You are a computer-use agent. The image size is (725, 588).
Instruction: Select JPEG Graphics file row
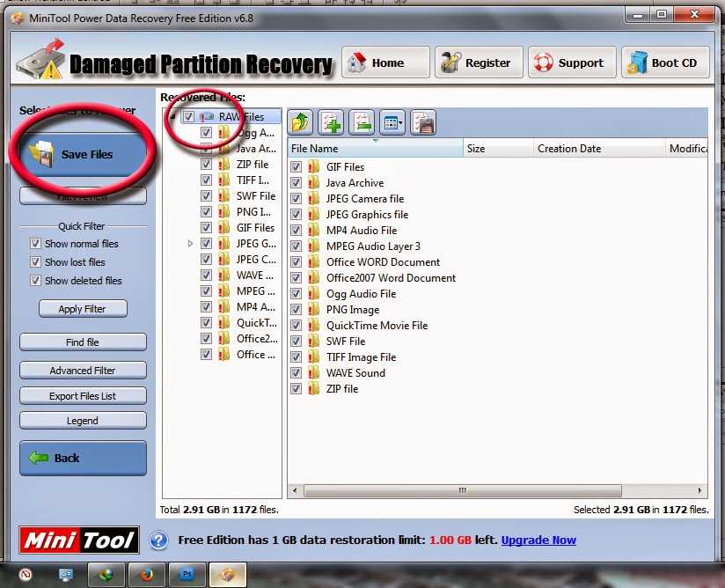point(367,214)
